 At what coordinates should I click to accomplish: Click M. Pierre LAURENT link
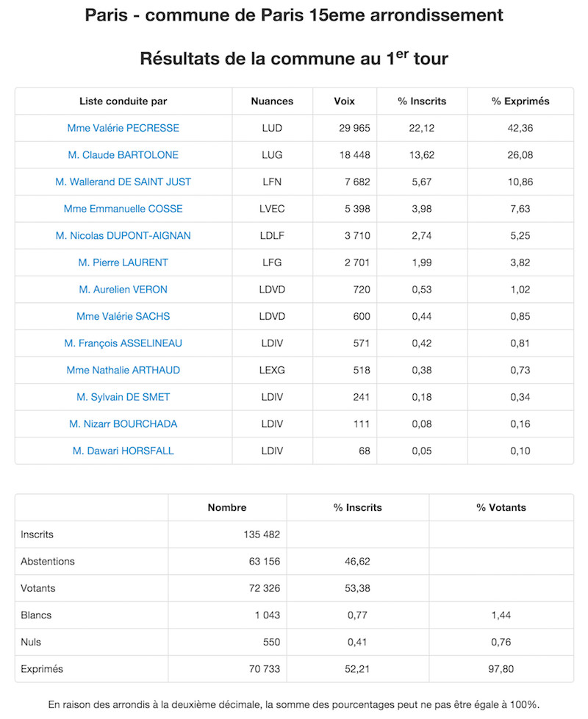tap(123, 262)
